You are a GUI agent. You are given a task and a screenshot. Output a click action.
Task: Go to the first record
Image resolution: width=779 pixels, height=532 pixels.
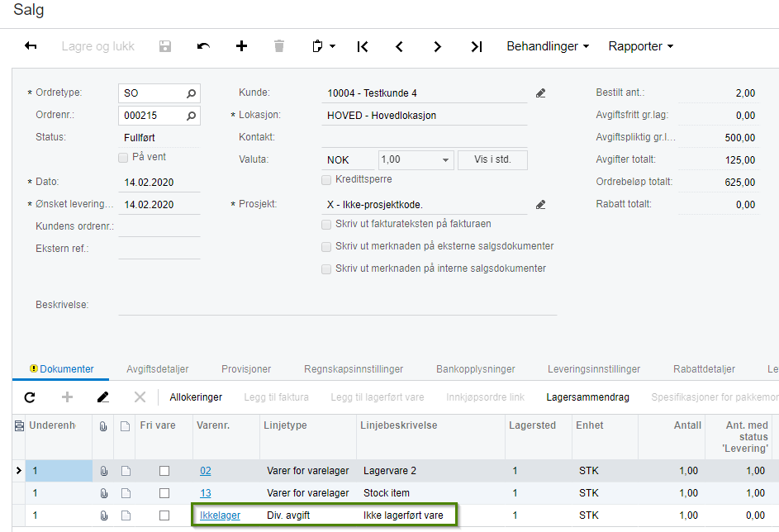pyautogui.click(x=362, y=46)
